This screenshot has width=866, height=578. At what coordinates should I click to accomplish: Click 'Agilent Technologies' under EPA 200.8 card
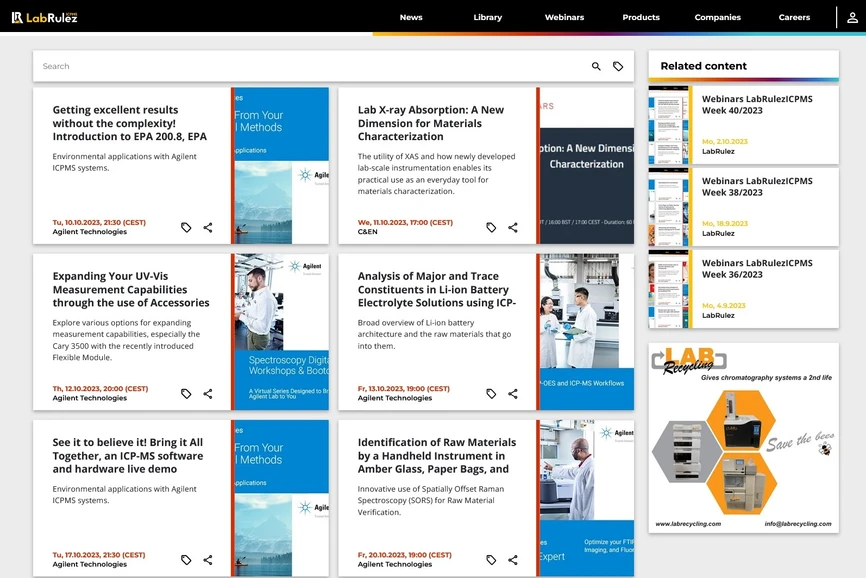89,232
